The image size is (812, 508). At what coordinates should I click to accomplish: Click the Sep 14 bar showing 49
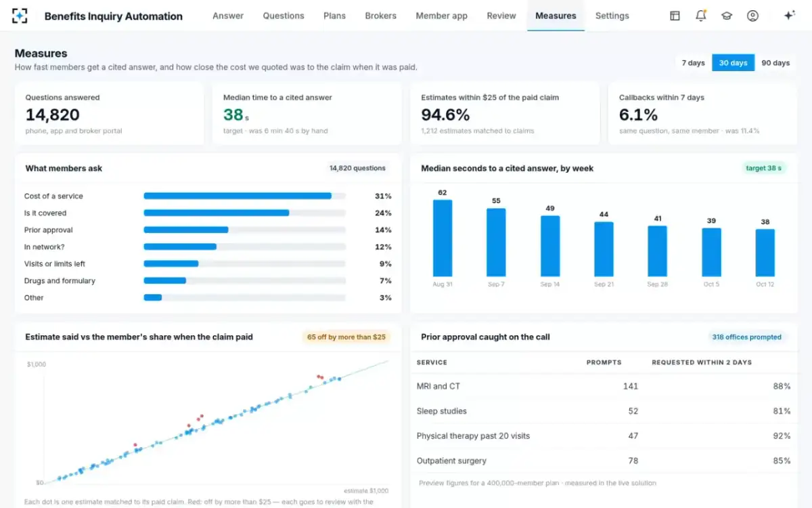pos(550,246)
